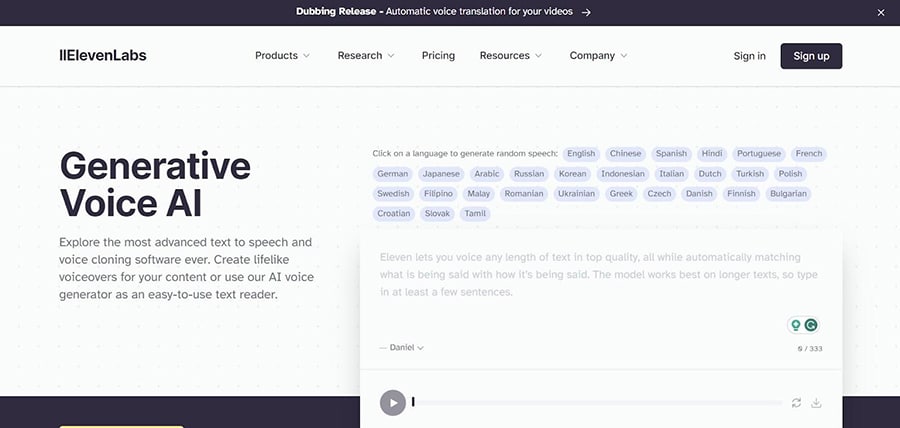Screen dimensions: 900x428
Task: Pick the Turkish language chip
Action: [751, 174]
